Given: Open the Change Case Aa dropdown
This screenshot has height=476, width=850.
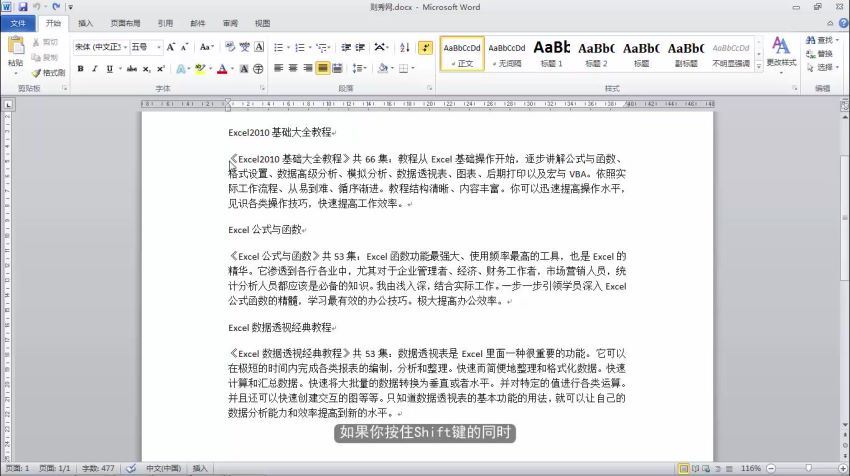Looking at the screenshot, I should coord(207,47).
